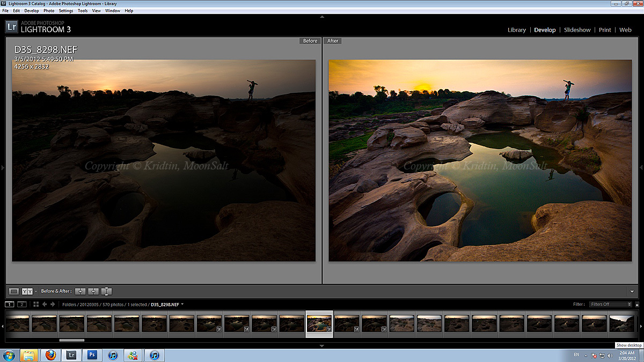This screenshot has width=644, height=362.
Task: Switch to Loupe view icon in toolbar
Action: [x=14, y=291]
